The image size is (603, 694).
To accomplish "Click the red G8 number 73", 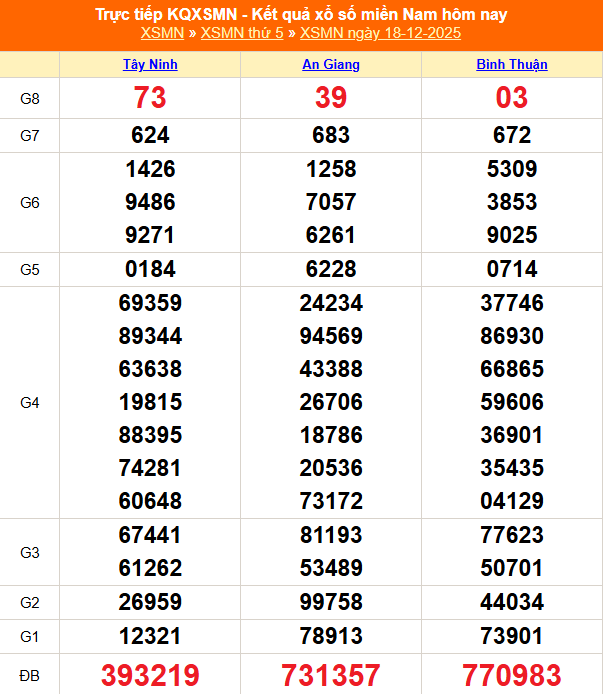I will [x=150, y=98].
